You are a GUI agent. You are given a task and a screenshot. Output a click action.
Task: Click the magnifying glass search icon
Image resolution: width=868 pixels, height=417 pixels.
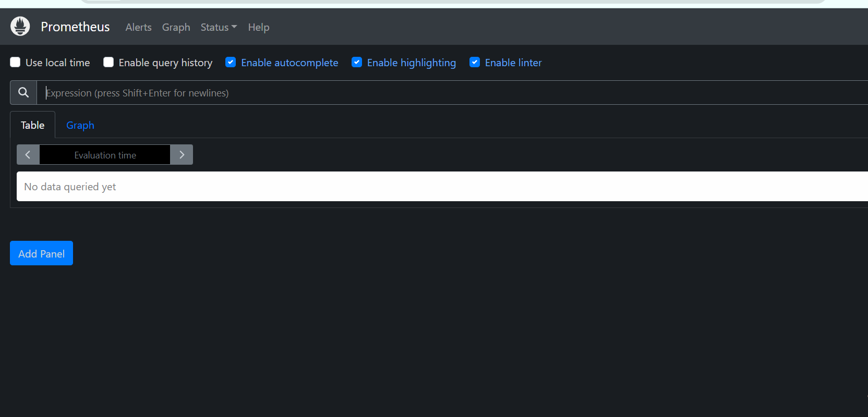click(23, 92)
